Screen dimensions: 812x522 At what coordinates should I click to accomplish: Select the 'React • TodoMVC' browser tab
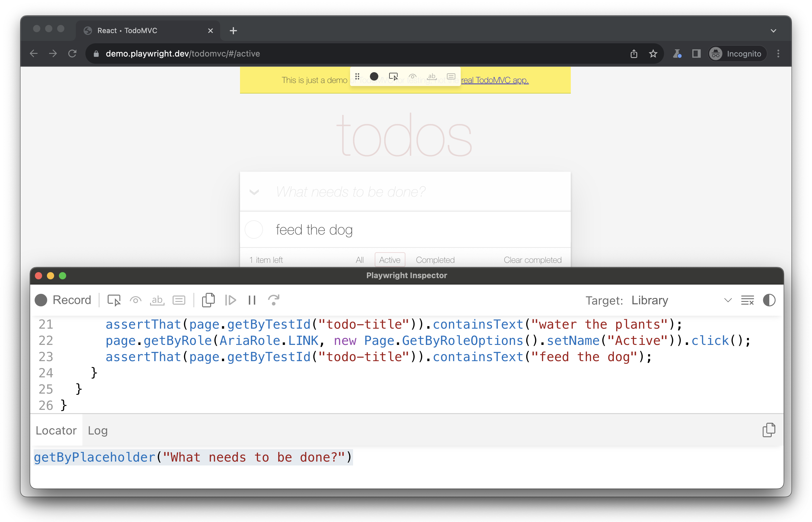148,30
